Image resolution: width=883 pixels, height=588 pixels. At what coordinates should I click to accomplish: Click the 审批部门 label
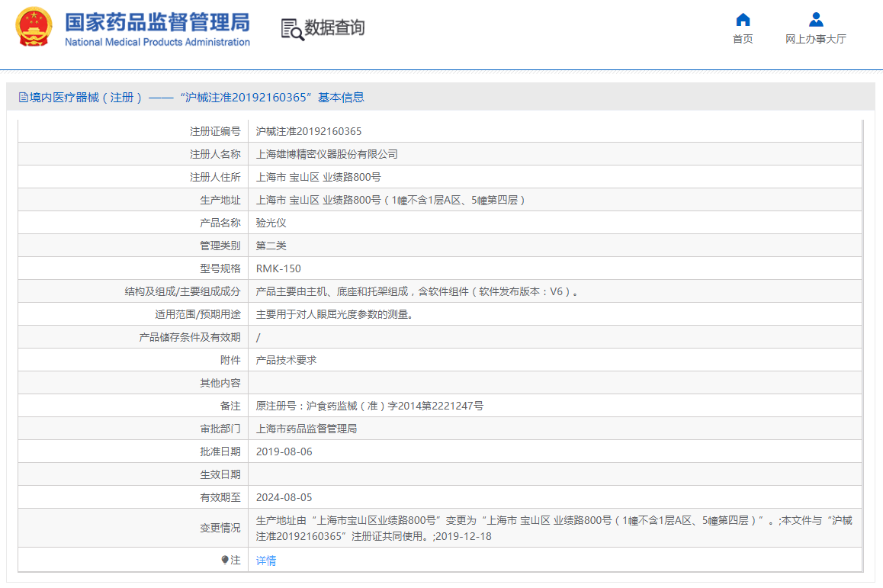pos(220,429)
